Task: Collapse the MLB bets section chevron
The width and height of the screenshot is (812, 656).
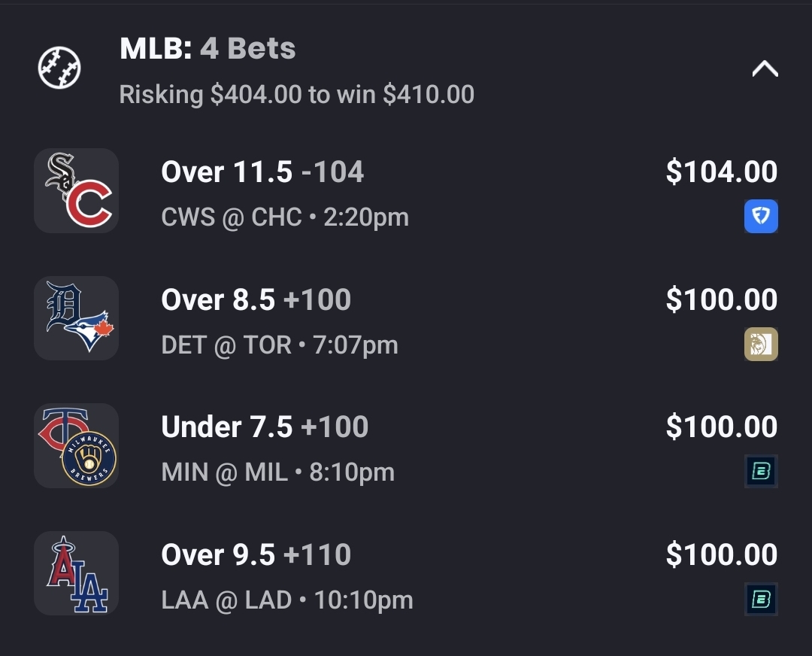Action: (x=765, y=69)
